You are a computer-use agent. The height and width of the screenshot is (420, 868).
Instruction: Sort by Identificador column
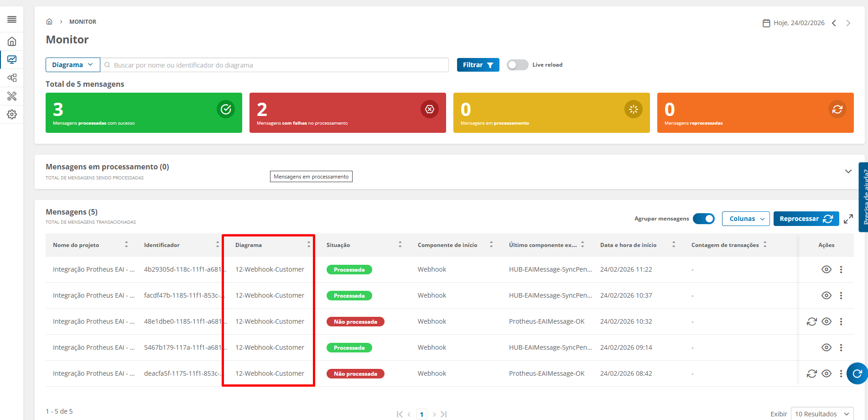[218, 245]
